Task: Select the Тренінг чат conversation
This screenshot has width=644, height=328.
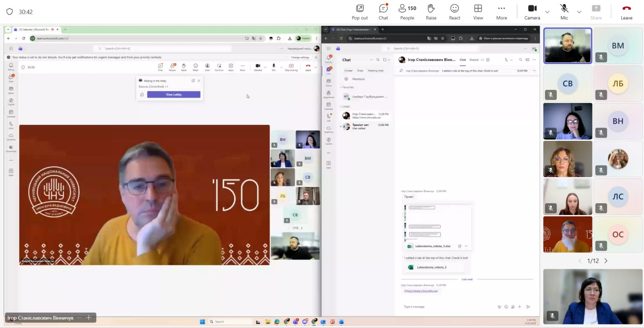Action: 364,126
